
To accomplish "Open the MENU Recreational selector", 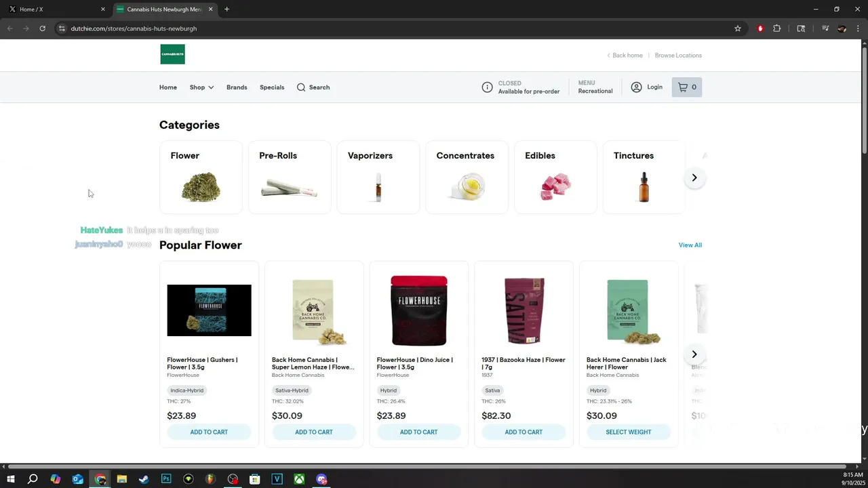I will click(595, 87).
